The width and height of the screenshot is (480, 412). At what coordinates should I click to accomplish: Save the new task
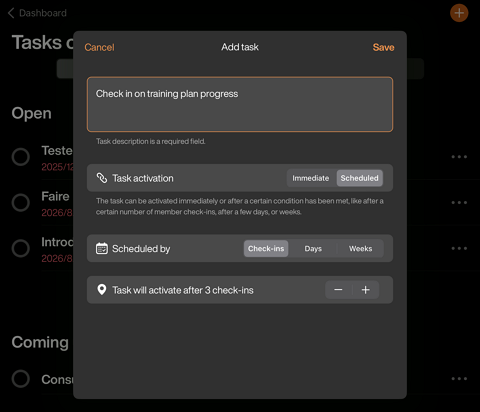[x=383, y=47]
